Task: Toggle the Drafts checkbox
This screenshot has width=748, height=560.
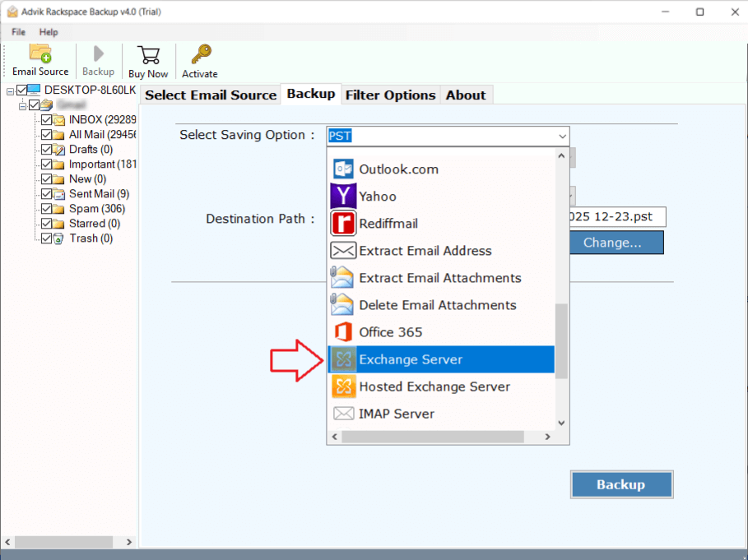Action: click(46, 149)
